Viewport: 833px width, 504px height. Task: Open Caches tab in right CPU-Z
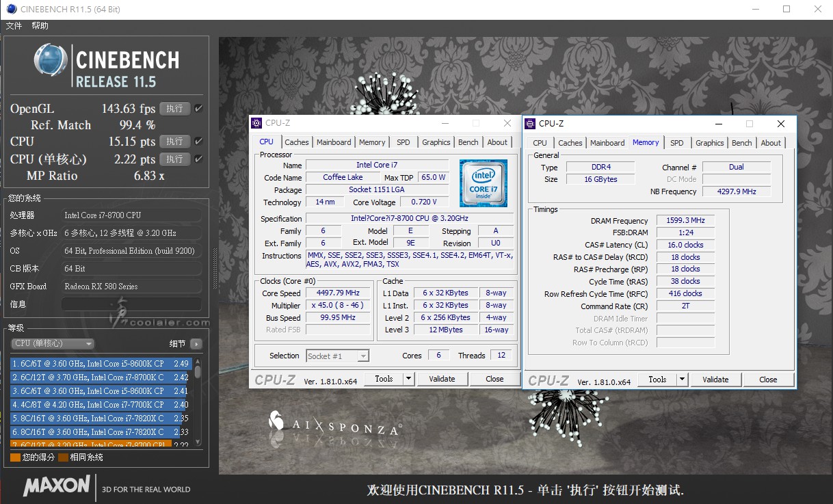coord(570,143)
